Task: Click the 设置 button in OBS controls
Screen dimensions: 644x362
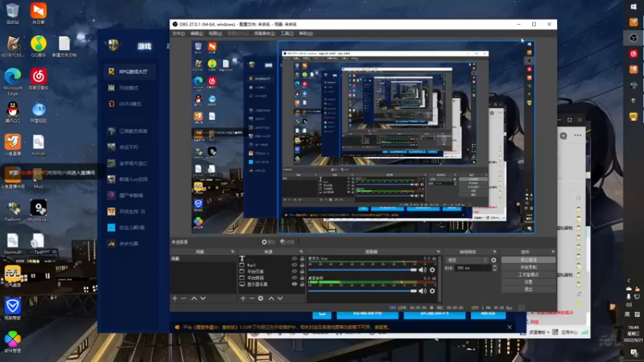Action: (x=527, y=282)
